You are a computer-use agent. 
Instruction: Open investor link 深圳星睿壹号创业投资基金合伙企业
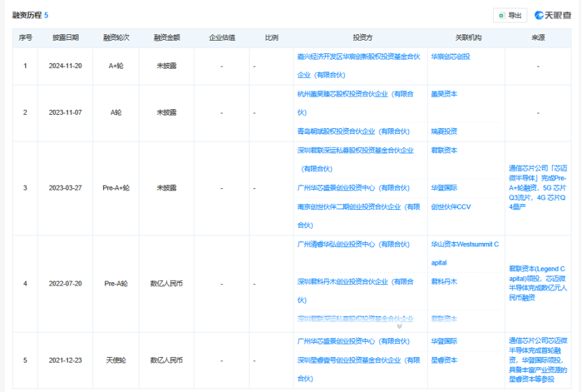(x=359, y=369)
